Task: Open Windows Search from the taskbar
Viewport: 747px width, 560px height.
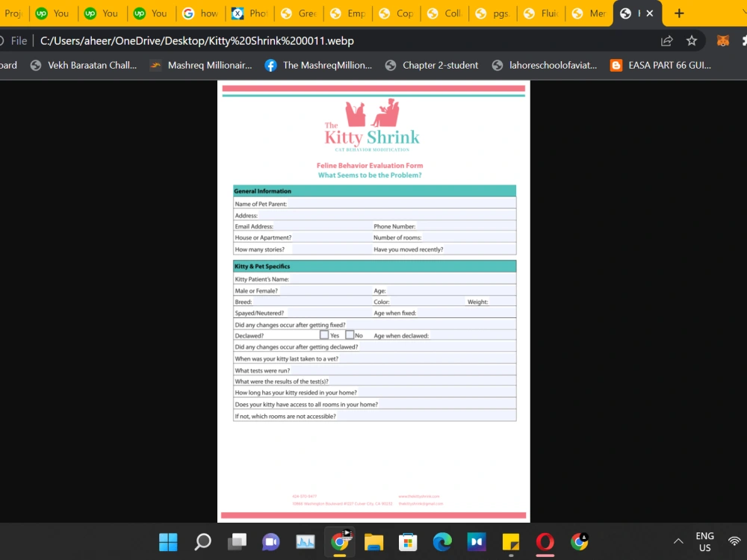Action: pyautogui.click(x=202, y=543)
